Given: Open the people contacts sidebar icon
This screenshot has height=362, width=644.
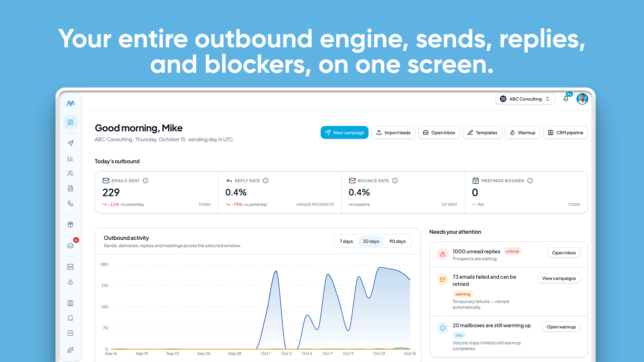Looking at the screenshot, I should pos(70,173).
